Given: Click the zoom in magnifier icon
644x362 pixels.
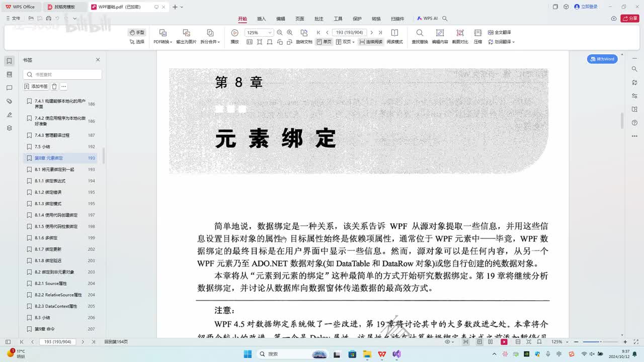Looking at the screenshot, I should pyautogui.click(x=289, y=33).
